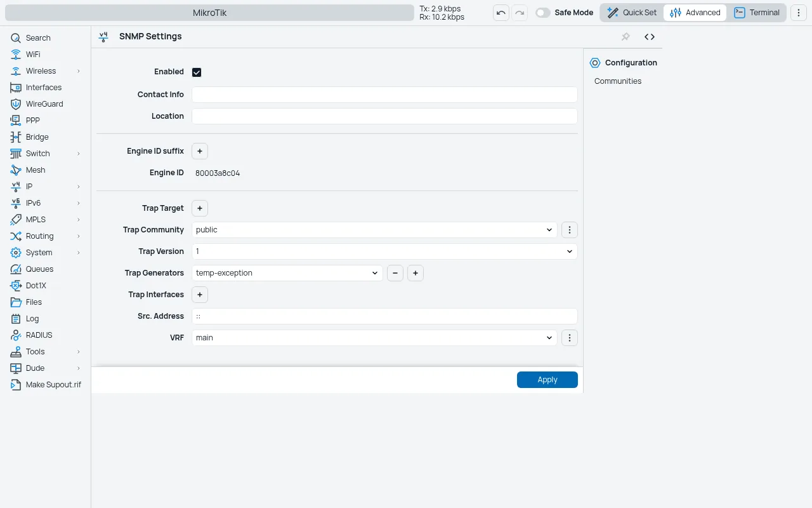Expand the Wireless menu
Image resolution: width=812 pixels, height=508 pixels.
pyautogui.click(x=79, y=71)
